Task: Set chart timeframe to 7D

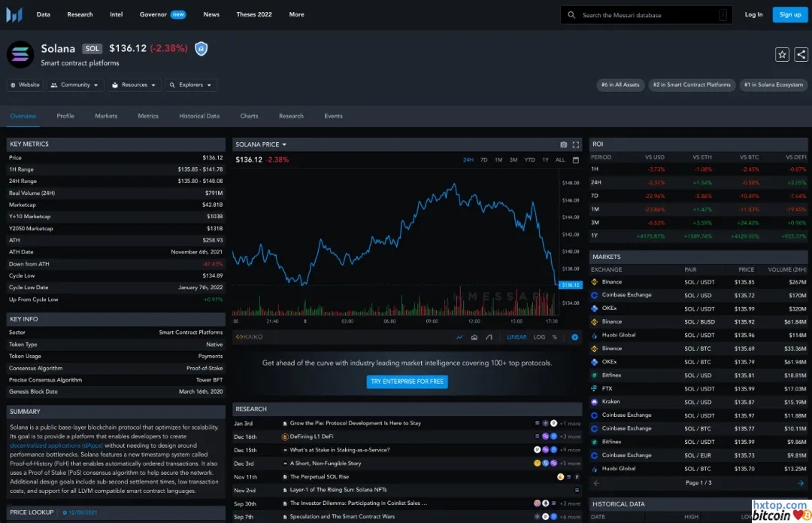Action: 484,160
